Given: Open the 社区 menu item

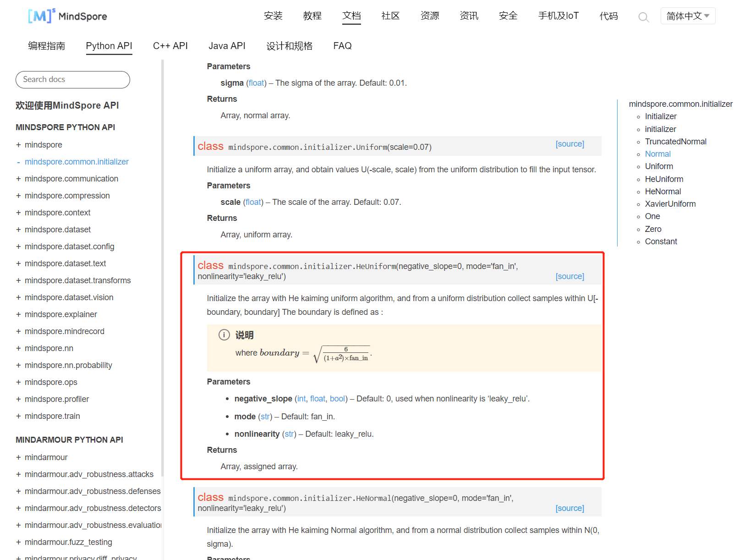Looking at the screenshot, I should [391, 16].
